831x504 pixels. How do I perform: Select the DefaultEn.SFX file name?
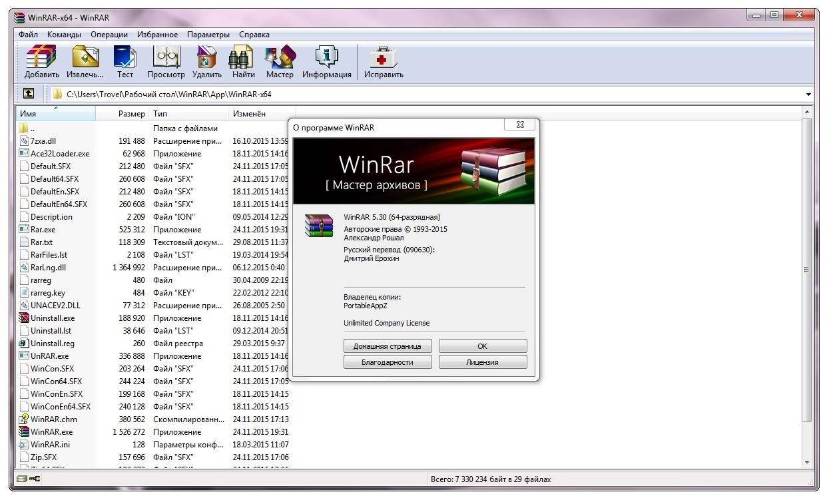tap(55, 192)
